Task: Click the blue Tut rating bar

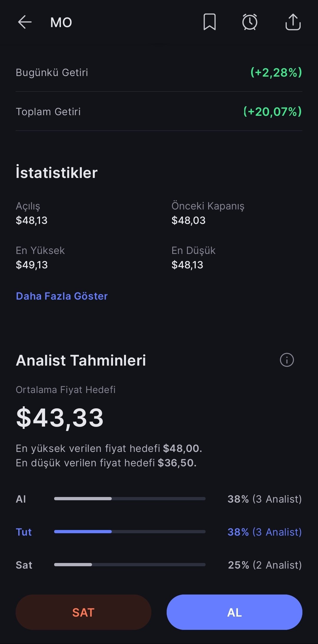Action: click(x=130, y=532)
